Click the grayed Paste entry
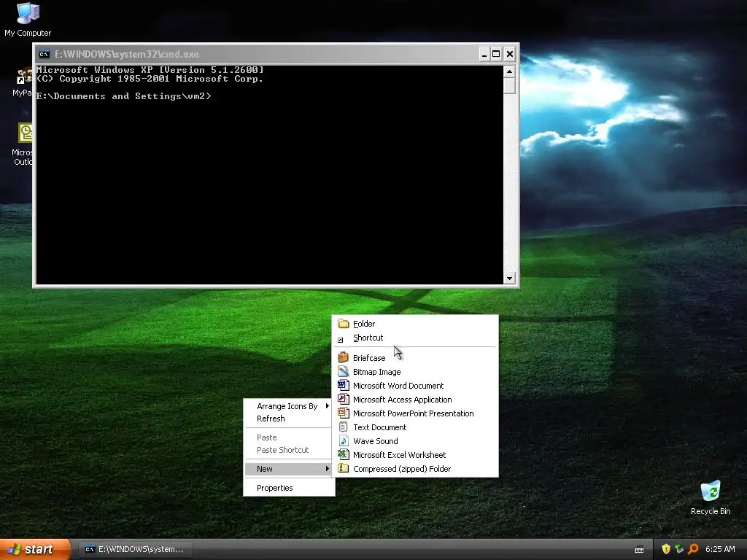Viewport: 747px width, 560px height. click(x=267, y=437)
